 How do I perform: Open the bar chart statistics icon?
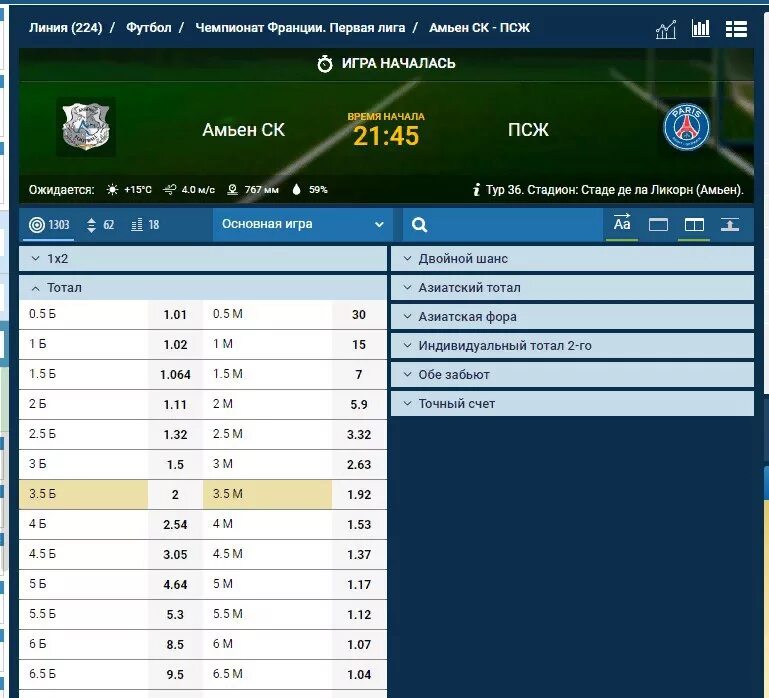[701, 28]
